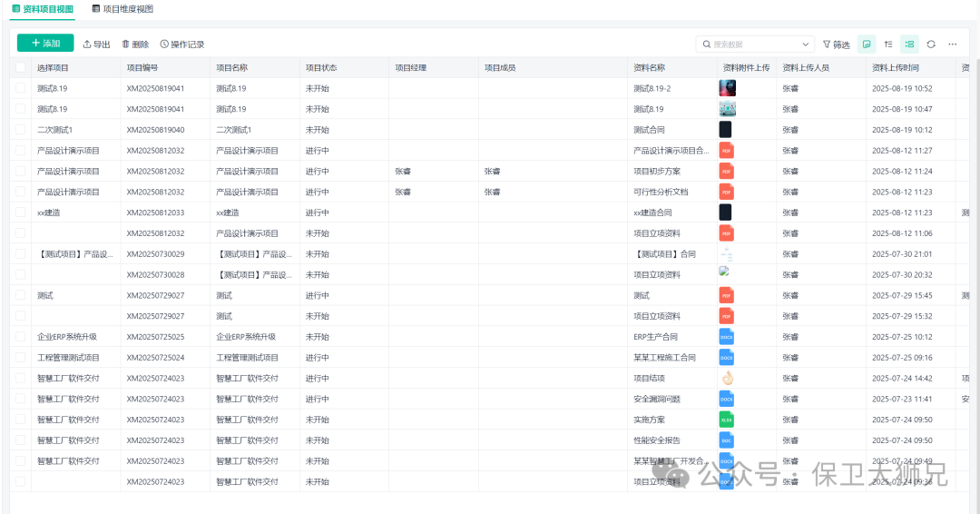Toggle the image display mode icon
Viewport: 980px width, 514px height.
[867, 44]
